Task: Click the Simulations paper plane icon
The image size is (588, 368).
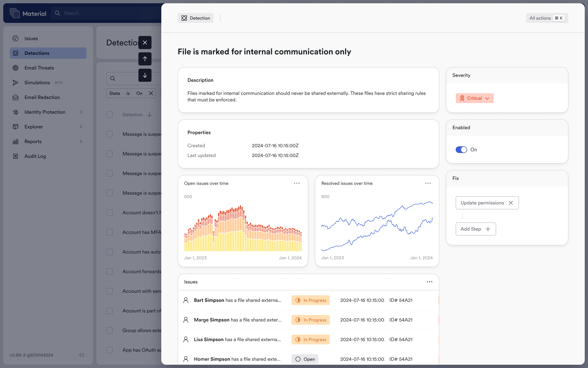Action: coord(16,83)
